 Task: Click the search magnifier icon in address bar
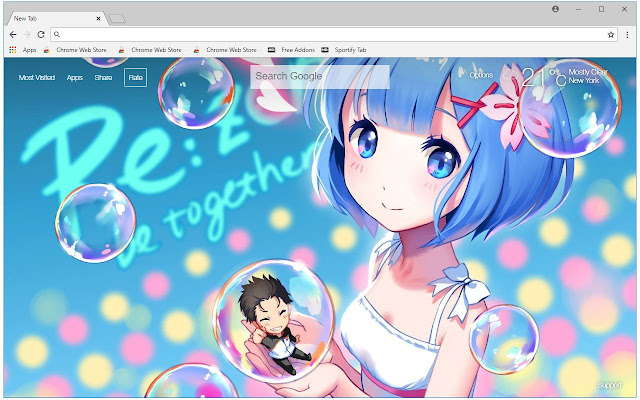click(57, 35)
